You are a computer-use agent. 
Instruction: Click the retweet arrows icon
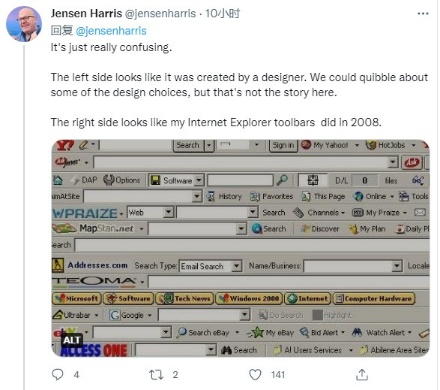point(156,375)
